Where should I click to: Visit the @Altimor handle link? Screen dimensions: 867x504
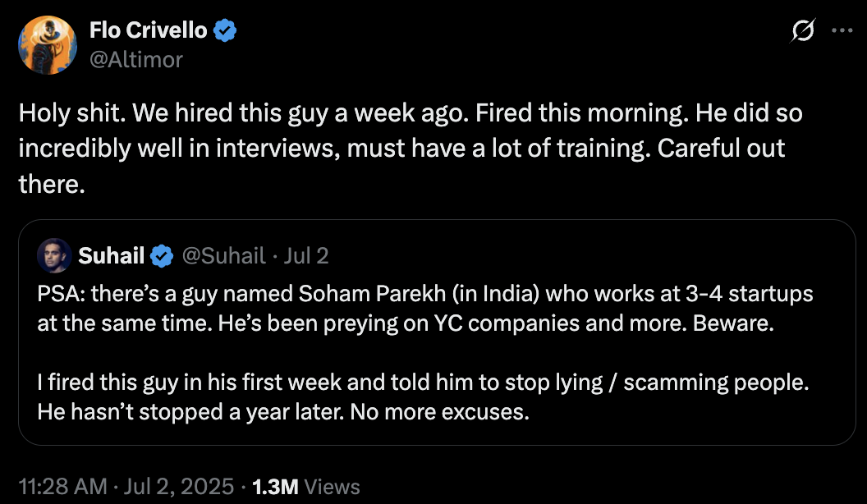pyautogui.click(x=135, y=59)
